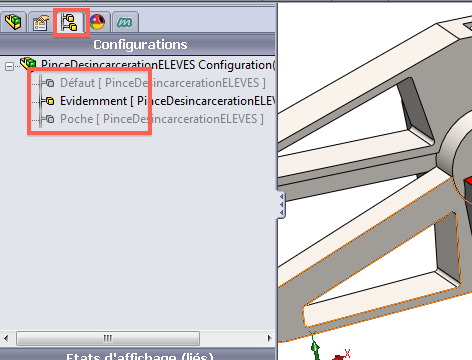Select the Défaut configuration entry
This screenshot has height=360, width=472.
point(163,83)
